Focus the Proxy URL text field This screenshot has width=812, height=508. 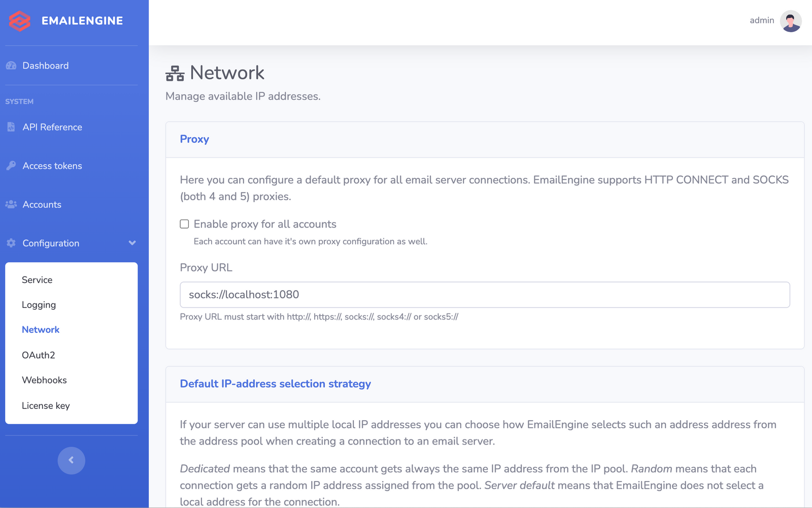click(485, 295)
